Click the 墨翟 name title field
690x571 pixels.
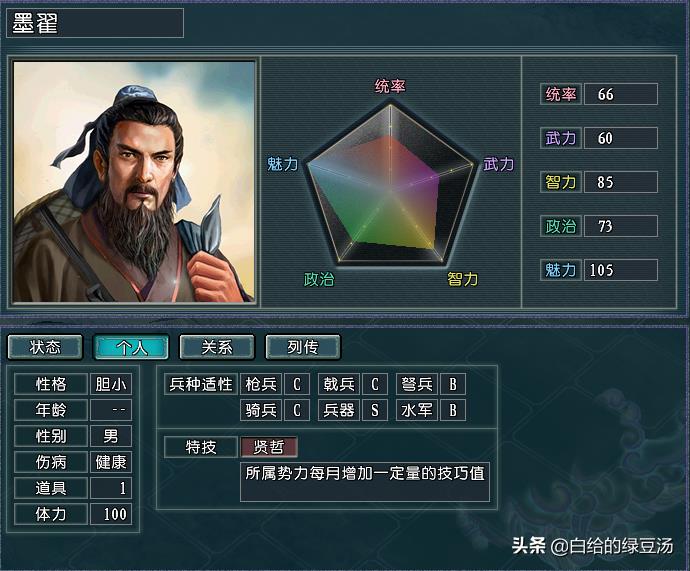(95, 23)
